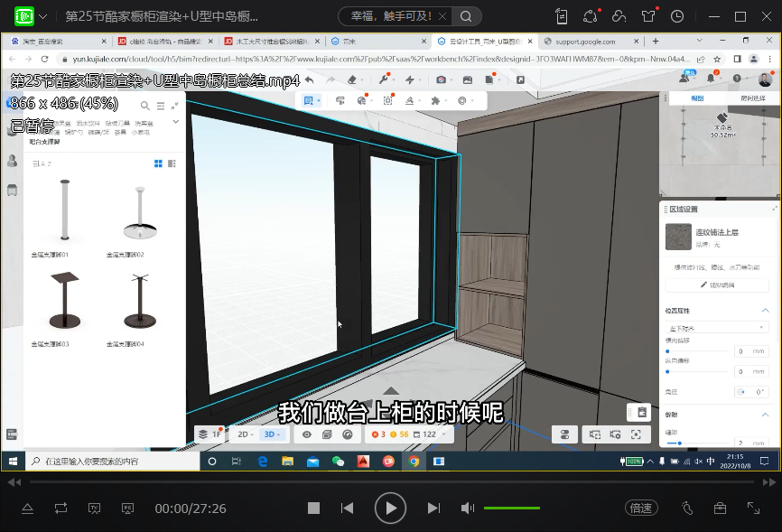Open the 倍速 playback speed menu

coord(641,509)
